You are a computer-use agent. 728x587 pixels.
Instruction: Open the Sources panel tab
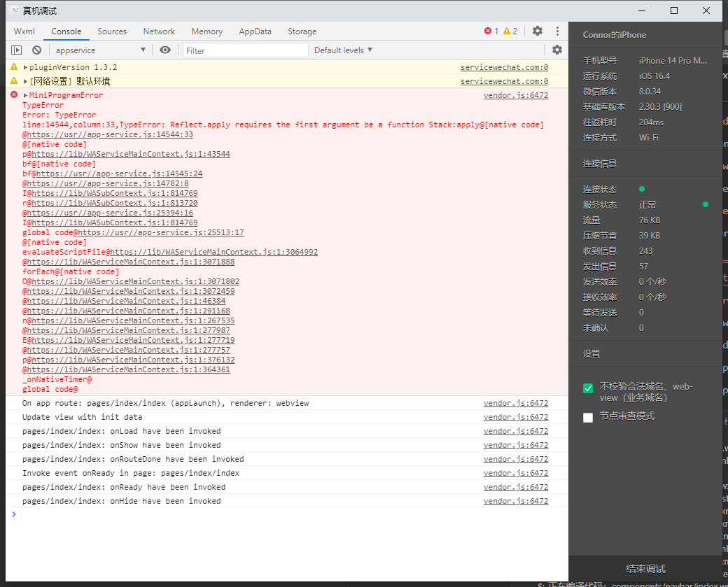click(112, 31)
